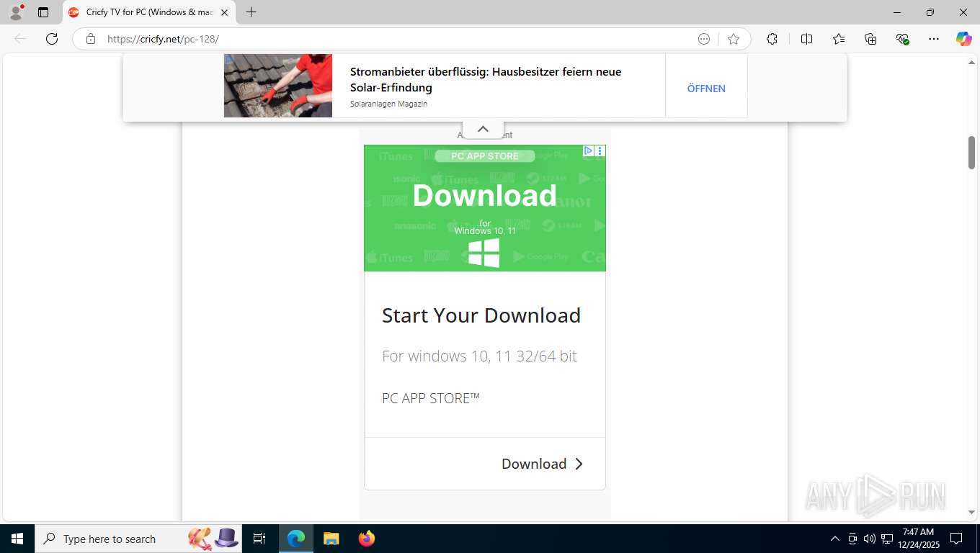Open the tab actions menu icon
The width and height of the screenshot is (980, 553).
coord(43,12)
